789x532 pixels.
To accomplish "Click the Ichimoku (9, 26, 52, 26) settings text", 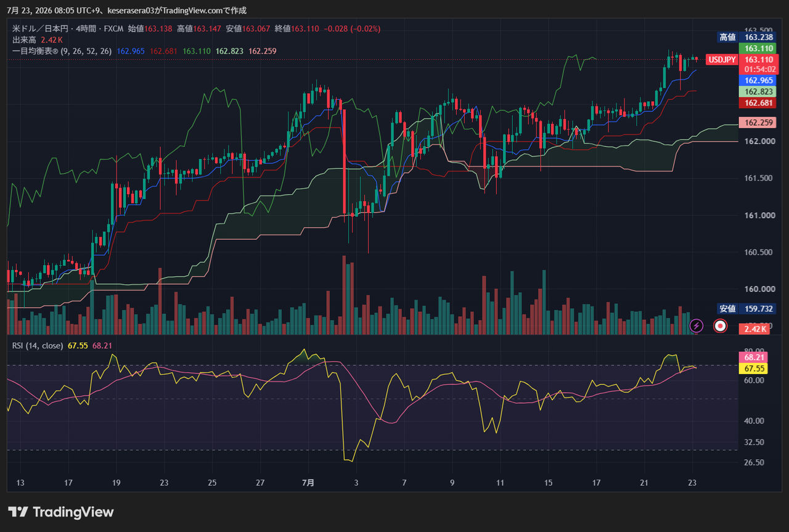I will 86,51.
